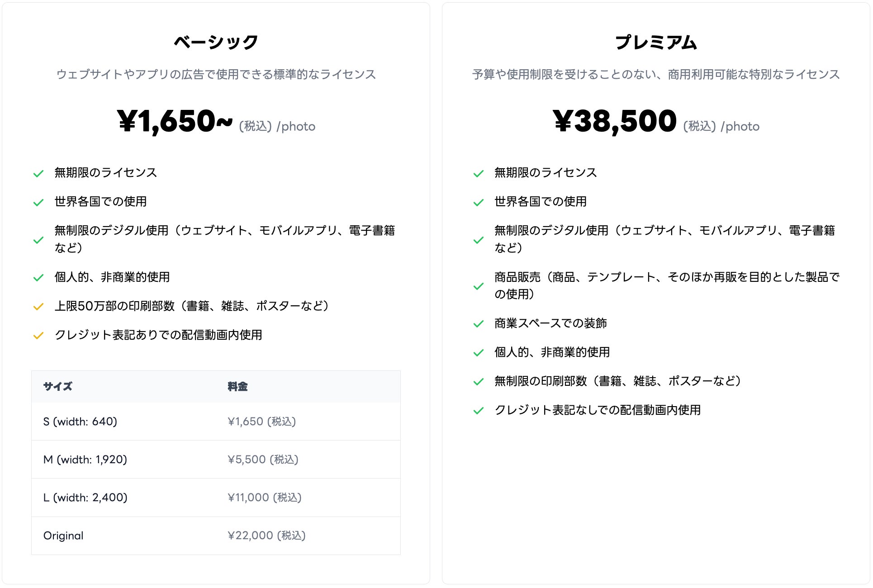Click the ¥1,650~ basic plan price
The image size is (873, 588).
tap(175, 121)
